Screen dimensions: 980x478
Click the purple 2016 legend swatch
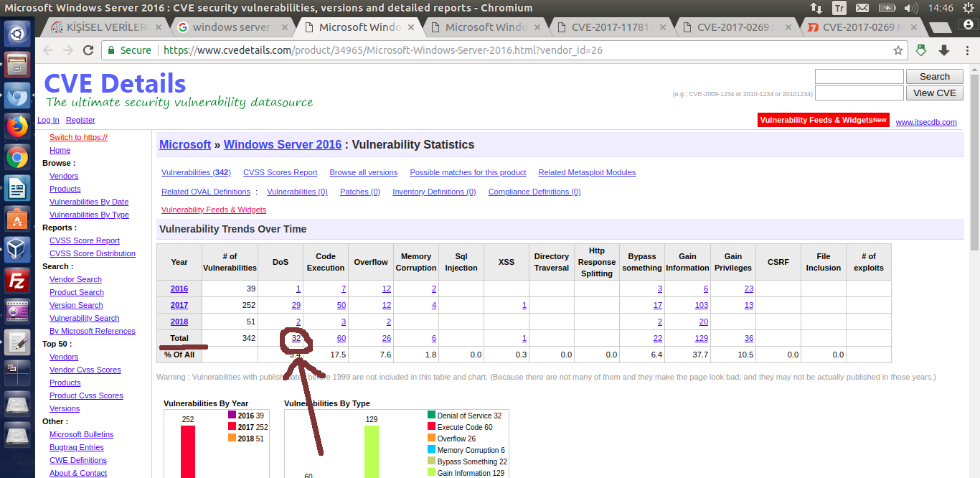point(232,415)
